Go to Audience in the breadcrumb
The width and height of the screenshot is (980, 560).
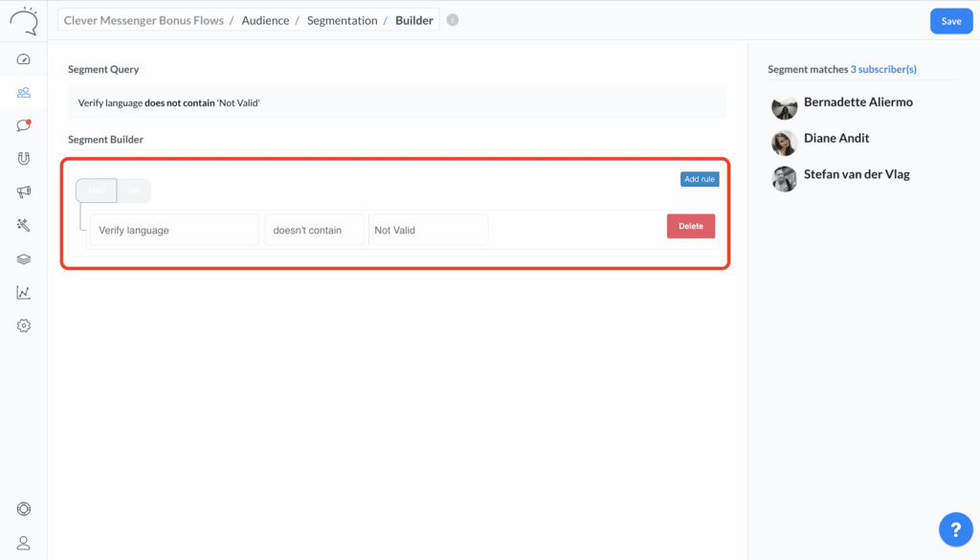[x=265, y=19]
